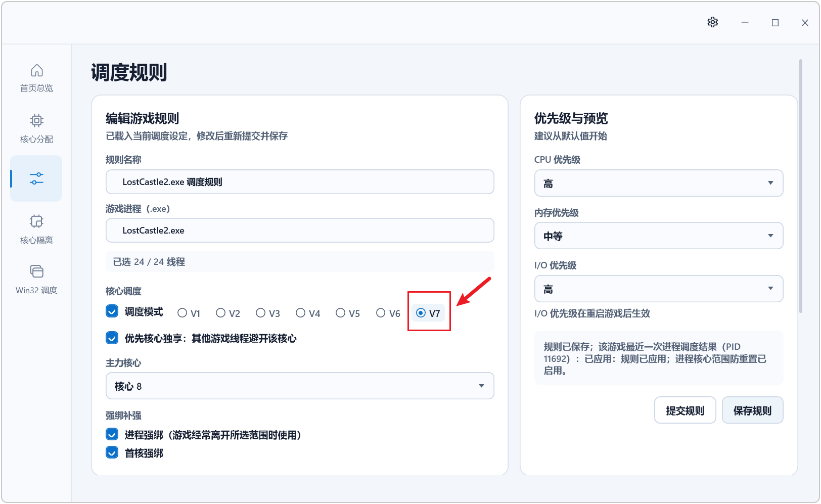Image resolution: width=821 pixels, height=504 pixels.
Task: Click the 提交规则 button
Action: pyautogui.click(x=685, y=410)
